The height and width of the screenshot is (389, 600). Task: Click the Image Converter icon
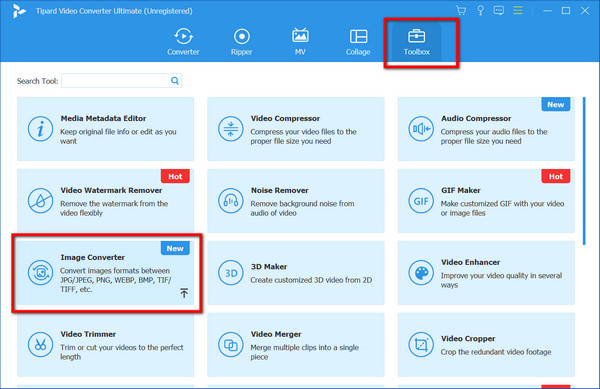(x=40, y=273)
